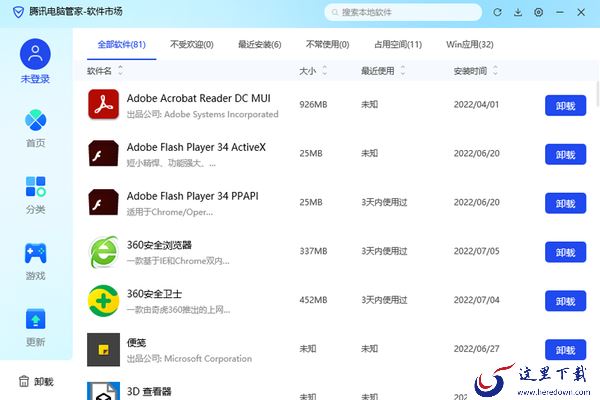Screen dimensions: 600x400
Task: Click 337MB size value
Action: tap(313, 251)
